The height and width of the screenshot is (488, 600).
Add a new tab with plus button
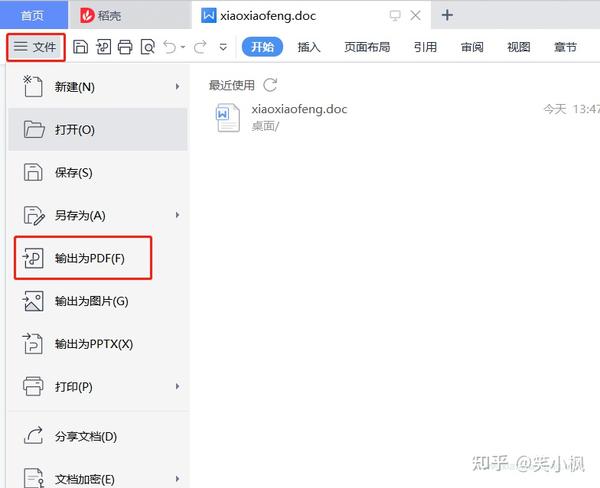click(447, 15)
